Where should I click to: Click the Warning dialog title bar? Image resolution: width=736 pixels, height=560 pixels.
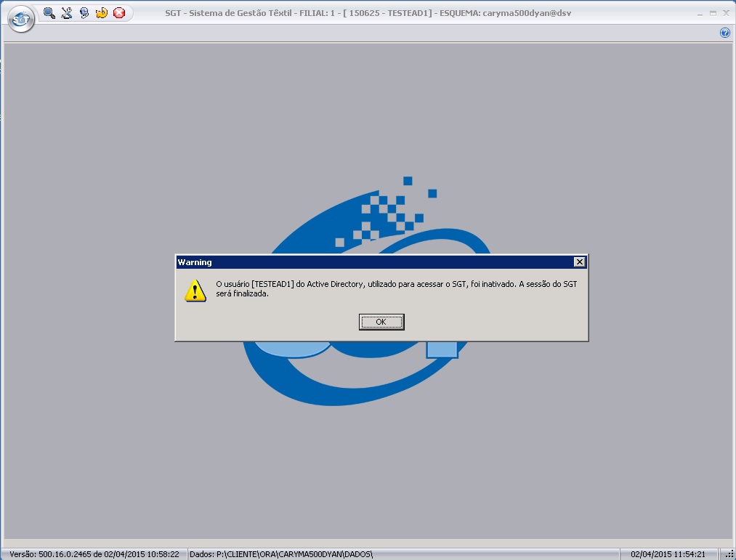(x=363, y=262)
